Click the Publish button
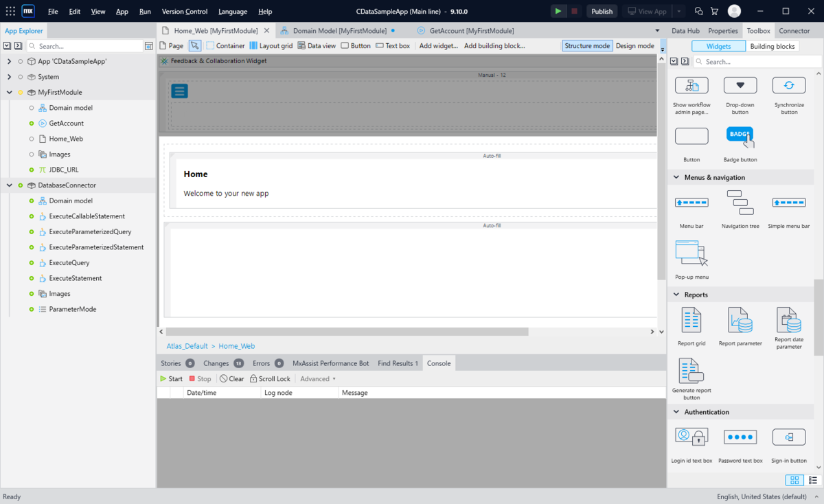The image size is (824, 504). pos(602,11)
